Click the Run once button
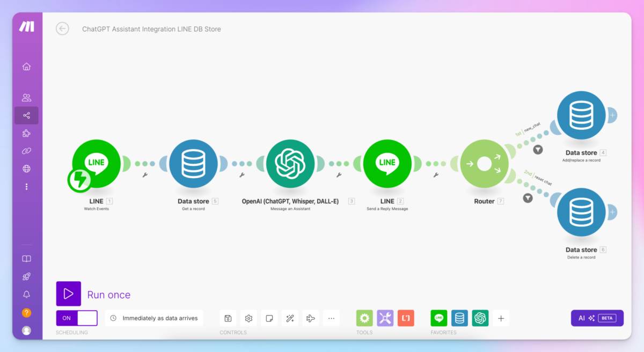Viewport: 644px width, 352px height. pyautogui.click(x=69, y=294)
